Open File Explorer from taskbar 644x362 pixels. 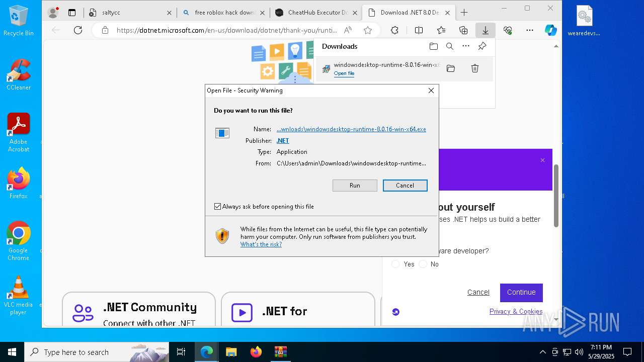(x=231, y=352)
